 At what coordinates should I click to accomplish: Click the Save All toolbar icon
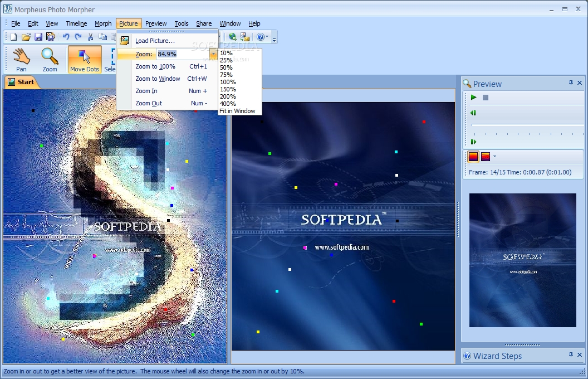51,37
